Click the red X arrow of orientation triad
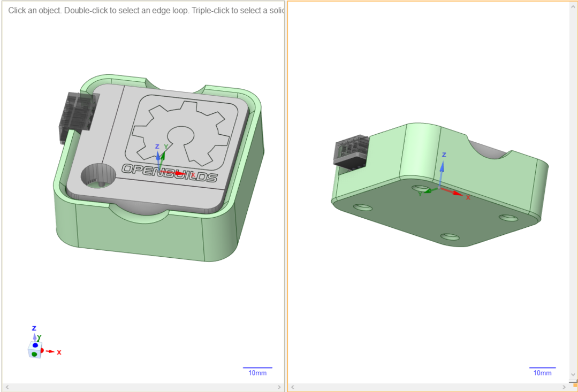Screen dimensions: 578x392 51,351
